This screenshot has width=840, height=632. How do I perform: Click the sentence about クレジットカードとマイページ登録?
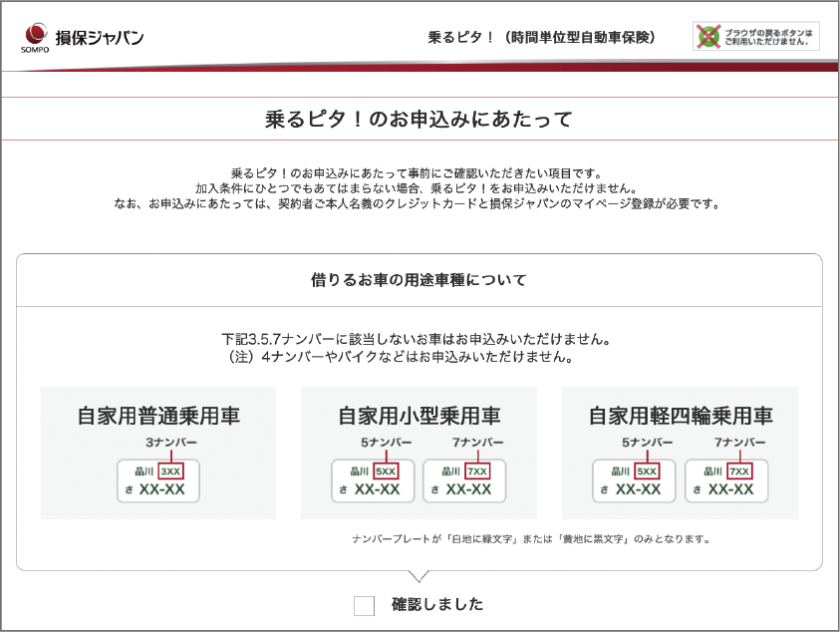418,204
